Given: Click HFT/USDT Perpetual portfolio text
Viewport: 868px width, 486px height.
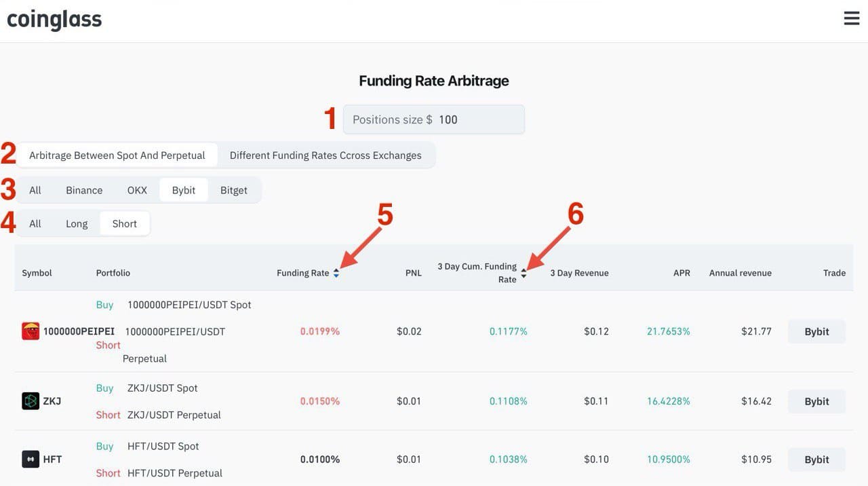Looking at the screenshot, I should pos(175,473).
